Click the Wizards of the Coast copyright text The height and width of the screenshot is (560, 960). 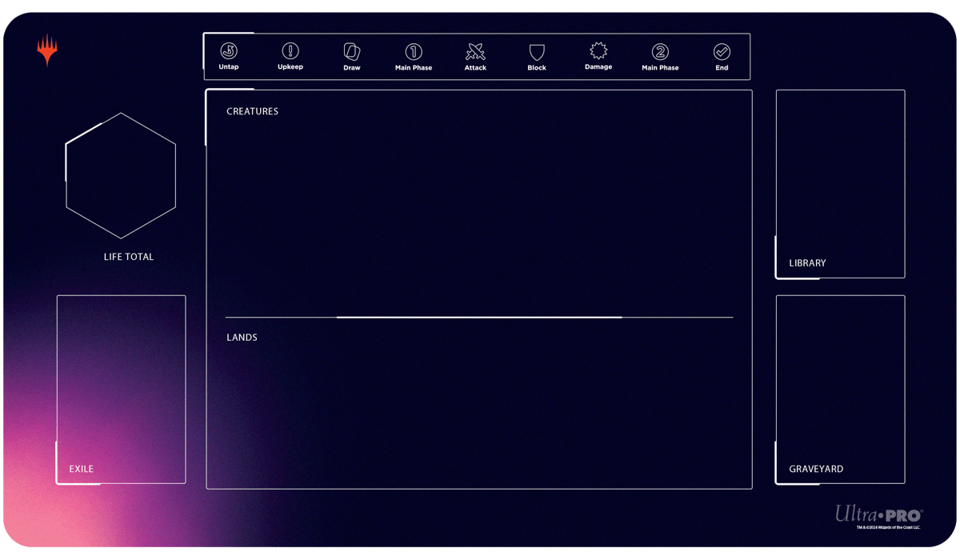click(888, 528)
